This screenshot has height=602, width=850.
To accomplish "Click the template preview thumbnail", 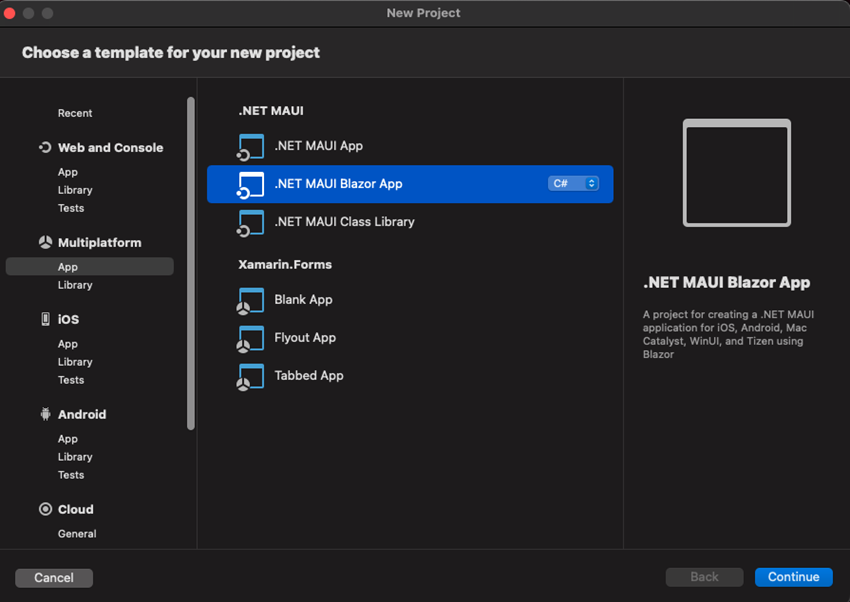I will coord(737,173).
